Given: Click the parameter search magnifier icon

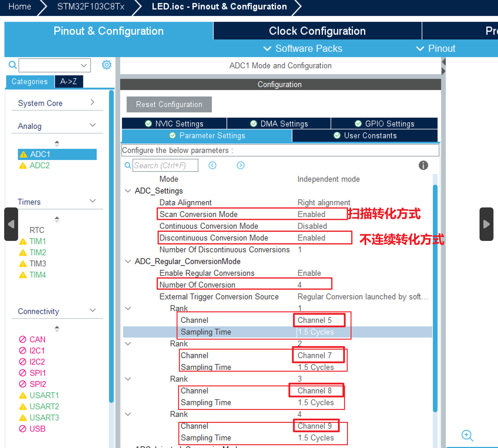Looking at the screenshot, I should [x=128, y=165].
